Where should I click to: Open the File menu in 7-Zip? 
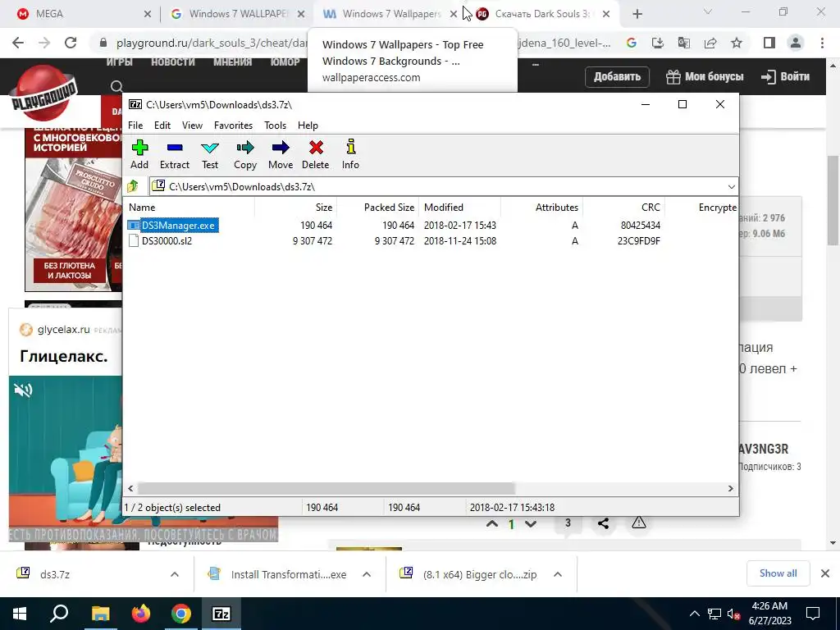[135, 126]
